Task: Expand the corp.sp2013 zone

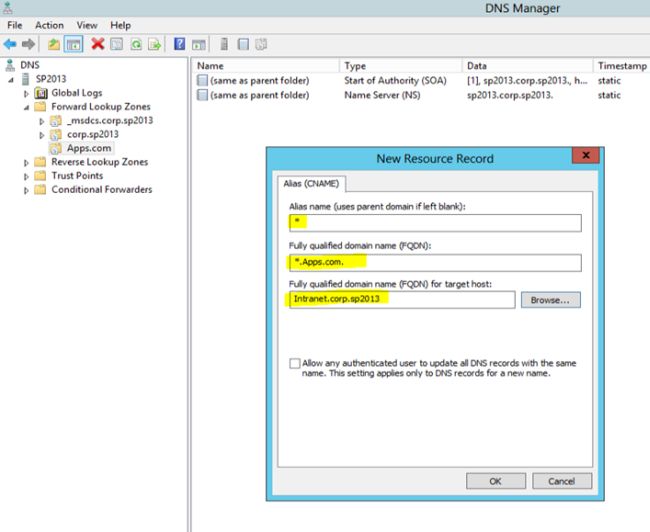Action: click(x=41, y=135)
